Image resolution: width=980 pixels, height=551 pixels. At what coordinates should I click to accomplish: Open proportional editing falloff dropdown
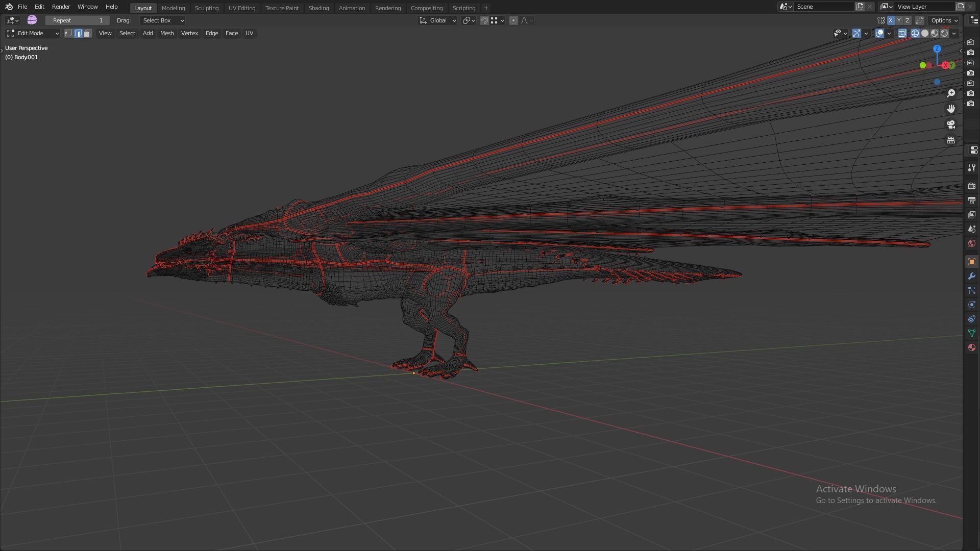(x=527, y=20)
